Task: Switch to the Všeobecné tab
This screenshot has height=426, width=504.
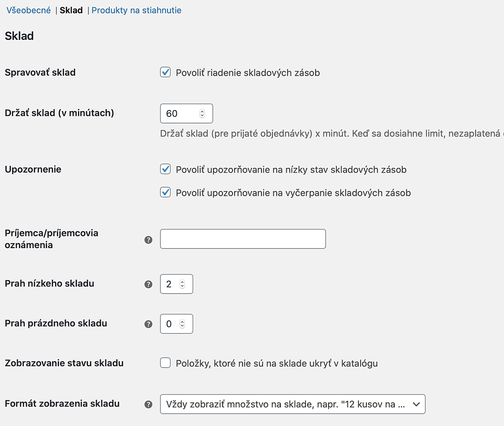Action: 28,10
